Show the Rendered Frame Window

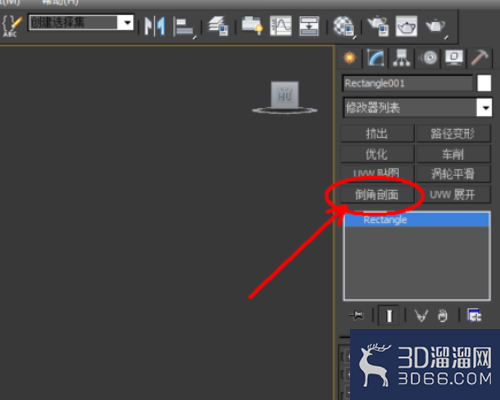406,26
